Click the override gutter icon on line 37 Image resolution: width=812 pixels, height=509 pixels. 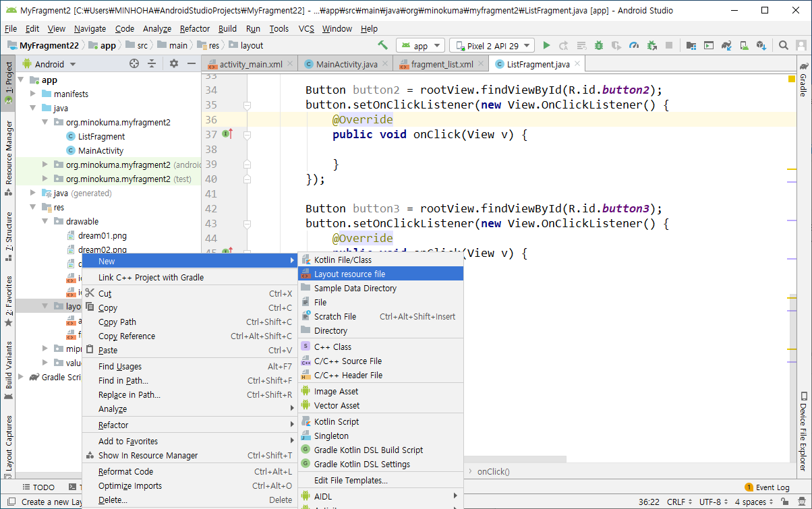point(227,134)
